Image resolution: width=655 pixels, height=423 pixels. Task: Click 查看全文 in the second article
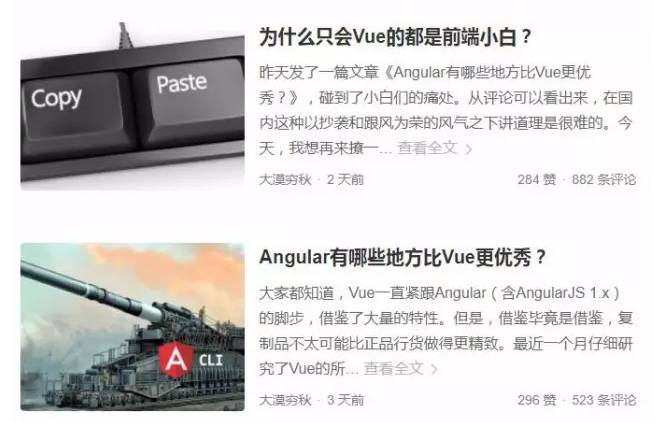(394, 368)
